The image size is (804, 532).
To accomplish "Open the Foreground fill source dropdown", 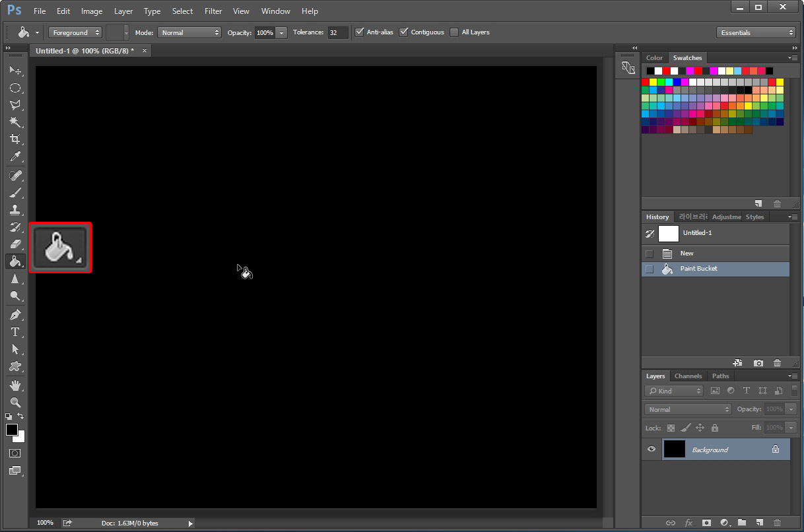I will 75,32.
